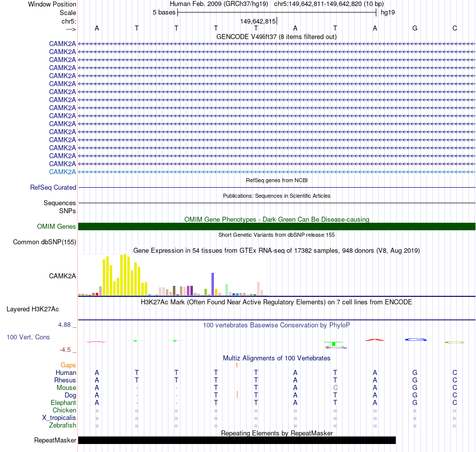Click the blue G conservation glyph in PhyloP track

click(x=415, y=339)
